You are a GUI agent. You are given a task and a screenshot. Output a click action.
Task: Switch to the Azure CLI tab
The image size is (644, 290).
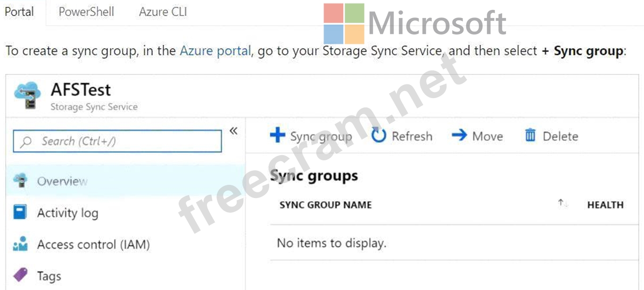[163, 12]
